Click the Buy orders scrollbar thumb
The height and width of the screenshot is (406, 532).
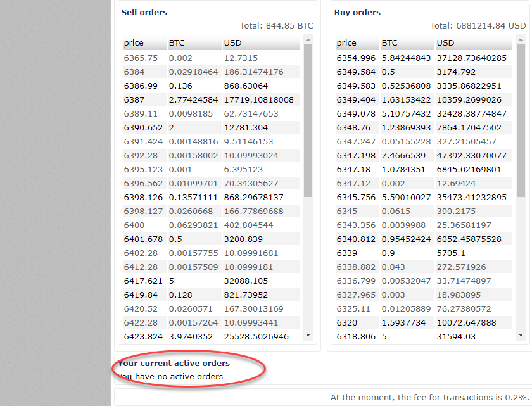click(x=521, y=120)
